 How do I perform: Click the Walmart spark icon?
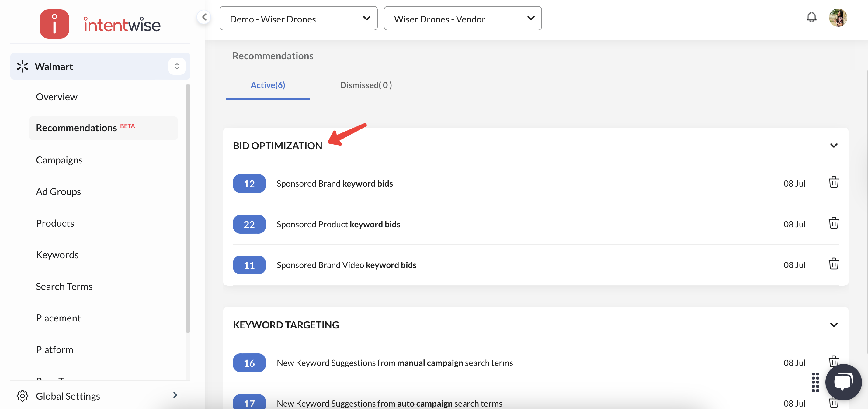click(x=23, y=66)
